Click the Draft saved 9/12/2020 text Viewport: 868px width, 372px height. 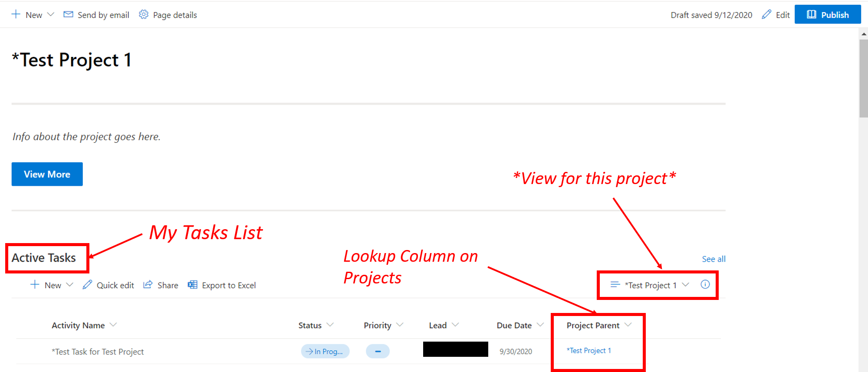pos(711,15)
